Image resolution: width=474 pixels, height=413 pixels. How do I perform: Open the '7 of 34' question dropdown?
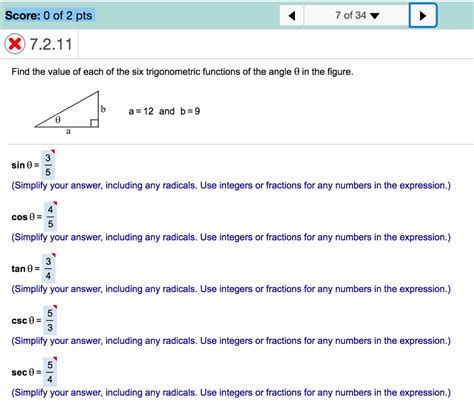pos(357,16)
